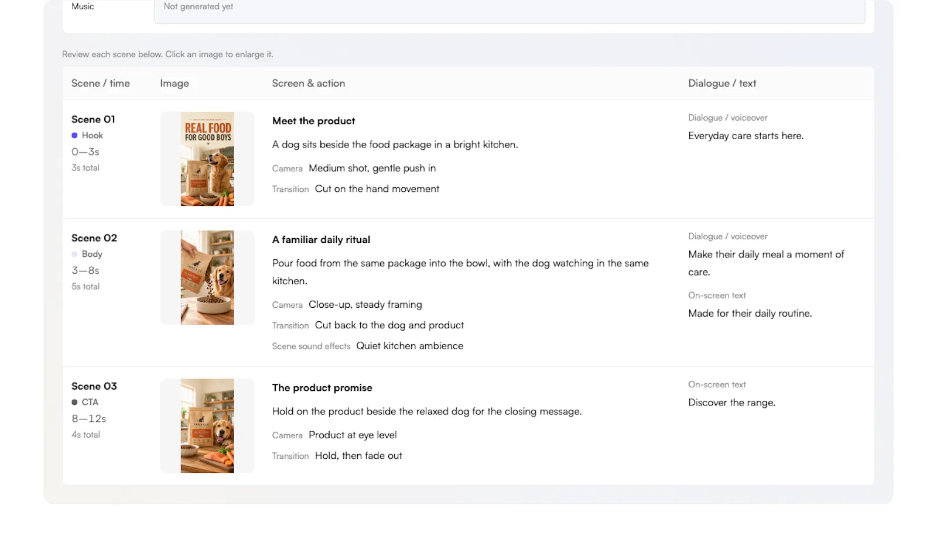Screen dimensions: 937x560
Task: Click 'Quiet kitchen ambience' sound effect
Action: click(x=410, y=346)
